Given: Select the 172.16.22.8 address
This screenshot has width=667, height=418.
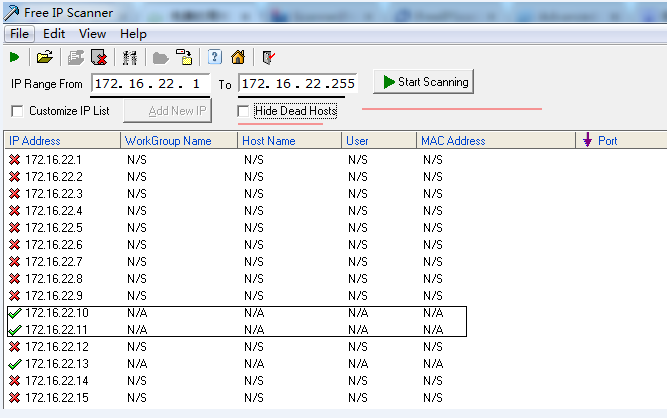Looking at the screenshot, I should click(54, 279).
